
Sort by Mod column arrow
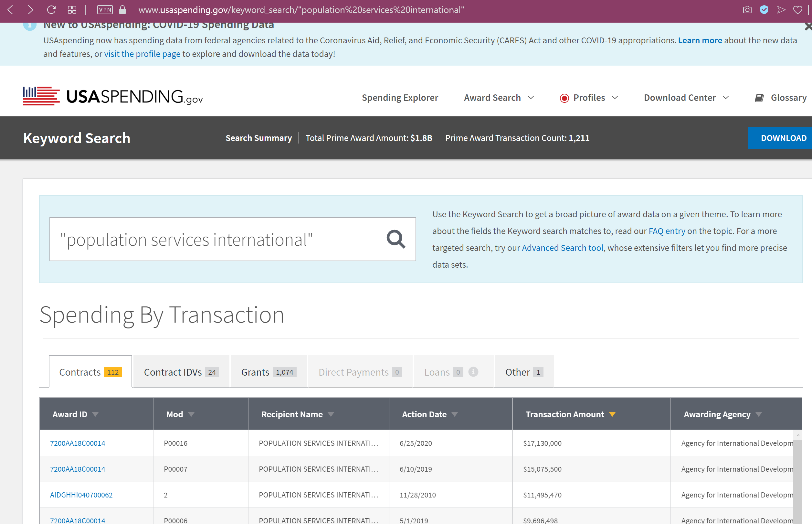[191, 414]
